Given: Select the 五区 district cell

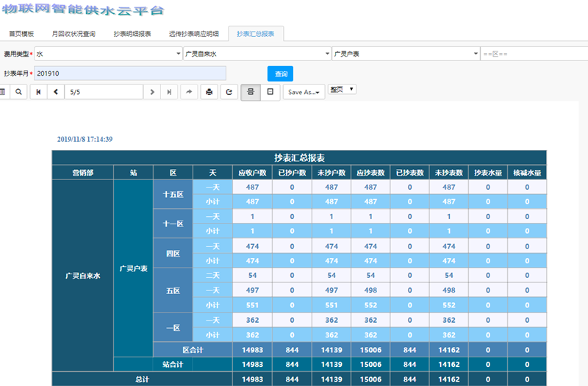Looking at the screenshot, I should click(x=173, y=290).
